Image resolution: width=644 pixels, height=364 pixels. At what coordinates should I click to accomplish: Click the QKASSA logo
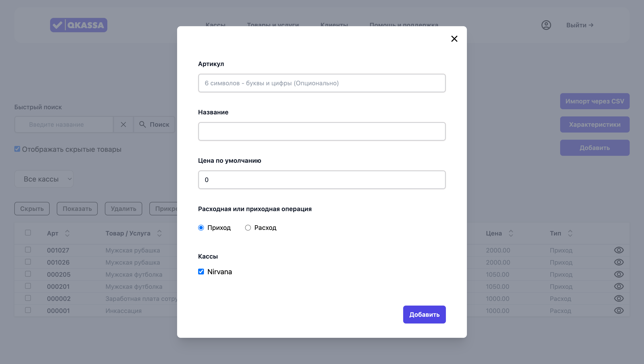click(x=78, y=25)
